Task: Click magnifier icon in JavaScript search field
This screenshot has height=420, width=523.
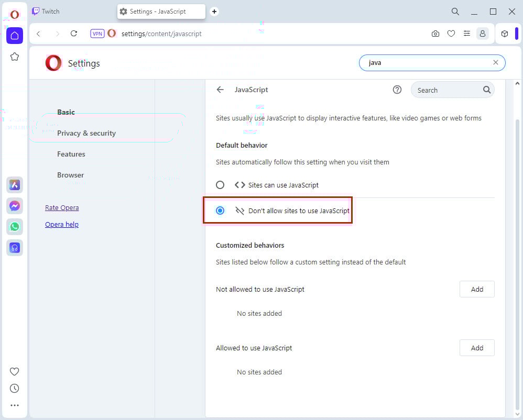Action: (x=487, y=90)
